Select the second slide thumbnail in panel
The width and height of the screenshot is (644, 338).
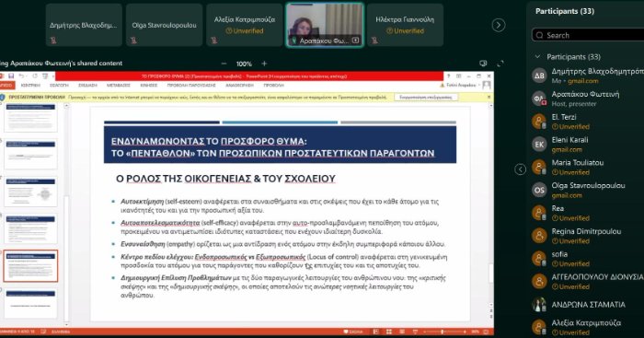30,154
